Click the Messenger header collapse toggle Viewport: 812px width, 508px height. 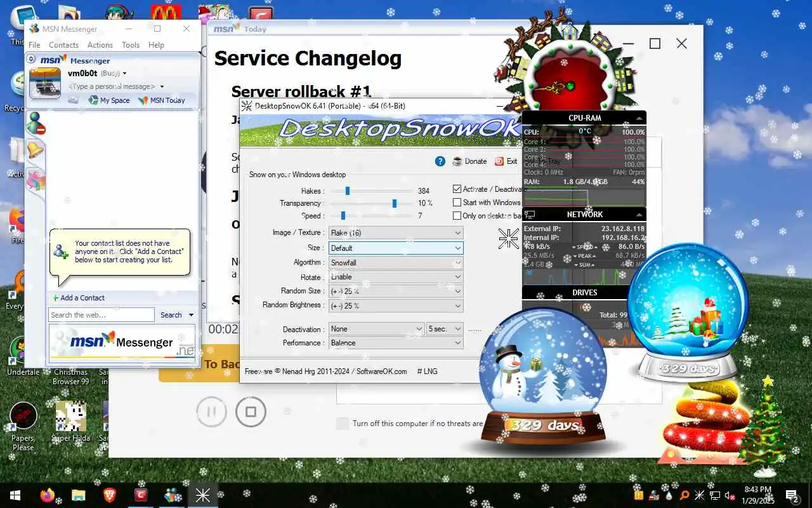click(x=31, y=59)
